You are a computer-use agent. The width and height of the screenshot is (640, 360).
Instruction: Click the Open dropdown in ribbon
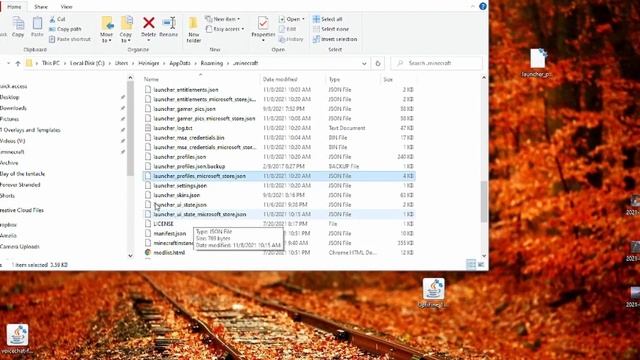click(x=291, y=19)
